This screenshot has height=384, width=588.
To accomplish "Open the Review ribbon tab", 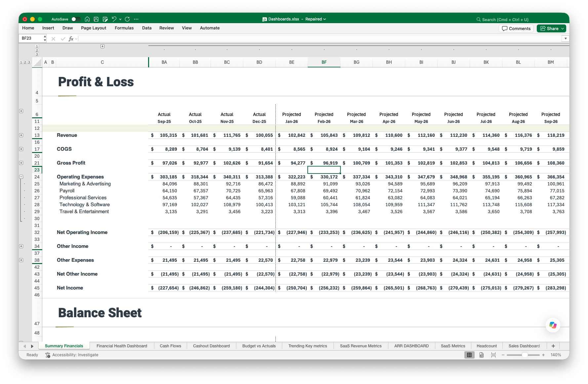I will [x=167, y=28].
